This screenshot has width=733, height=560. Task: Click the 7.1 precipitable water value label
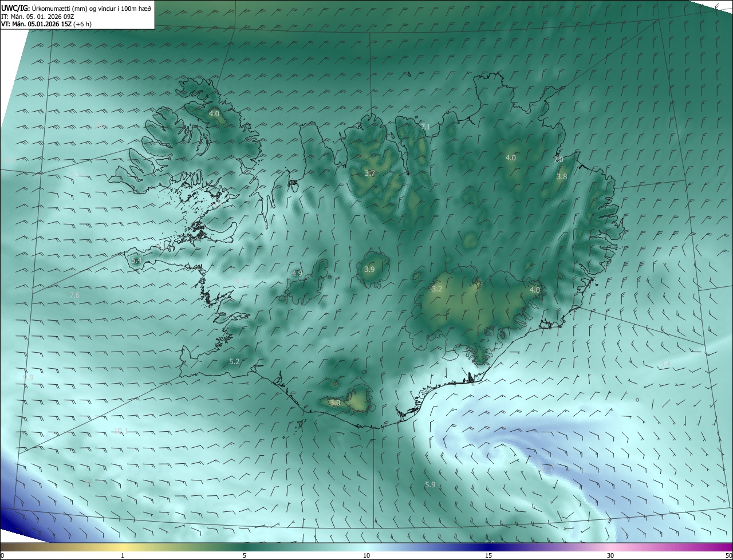[x=425, y=127]
